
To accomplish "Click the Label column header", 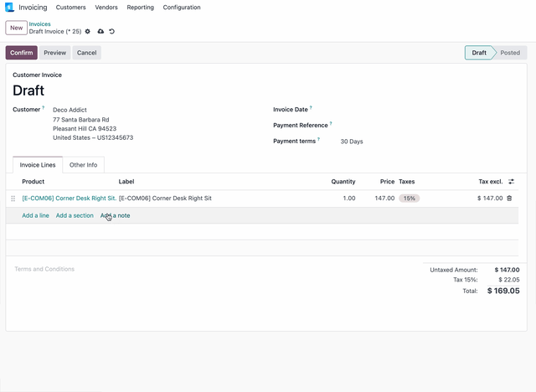I will click(126, 182).
